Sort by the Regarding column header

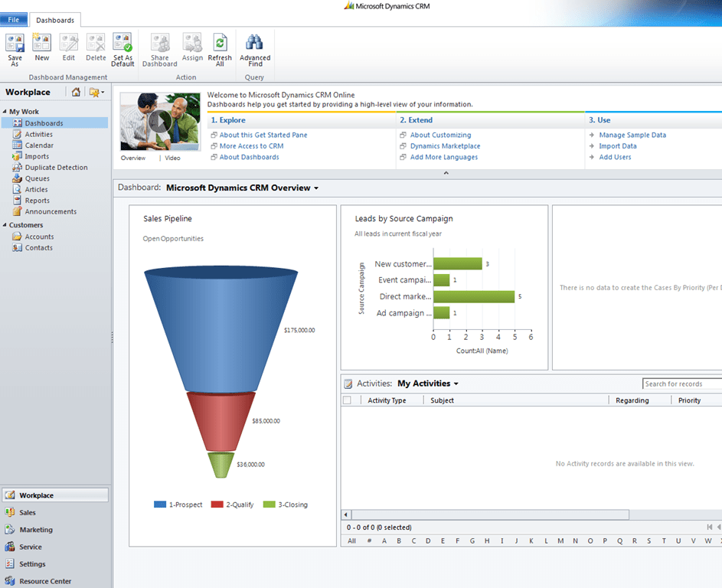pyautogui.click(x=632, y=400)
